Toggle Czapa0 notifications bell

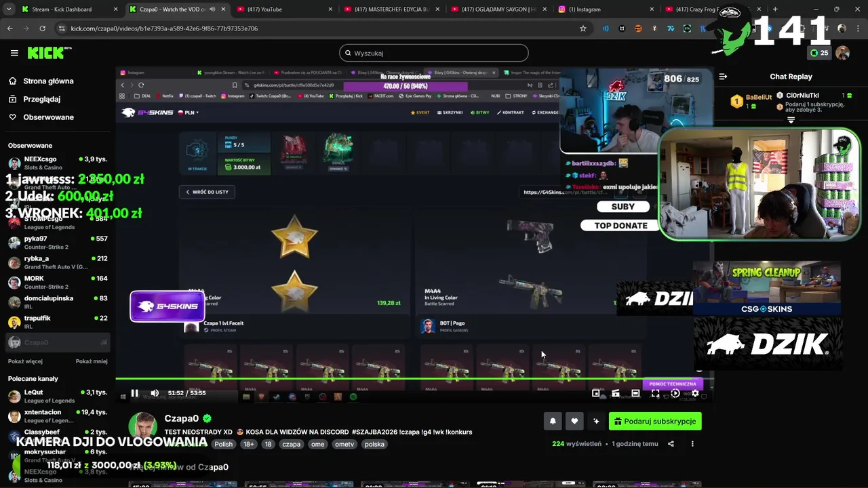(553, 422)
